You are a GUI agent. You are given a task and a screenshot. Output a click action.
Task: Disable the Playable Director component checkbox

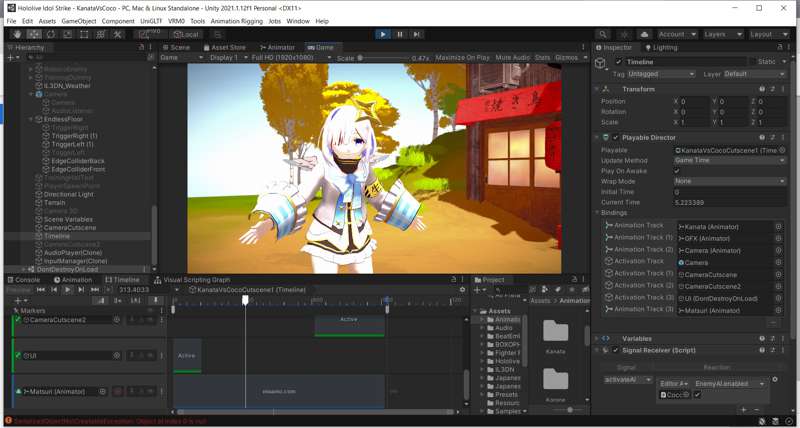(615, 137)
